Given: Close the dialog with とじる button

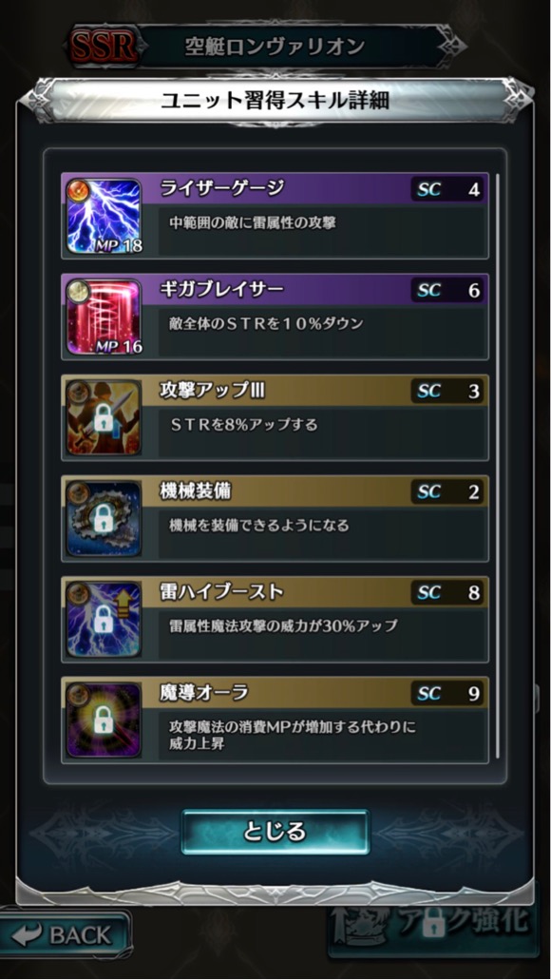Looking at the screenshot, I should pos(275,832).
